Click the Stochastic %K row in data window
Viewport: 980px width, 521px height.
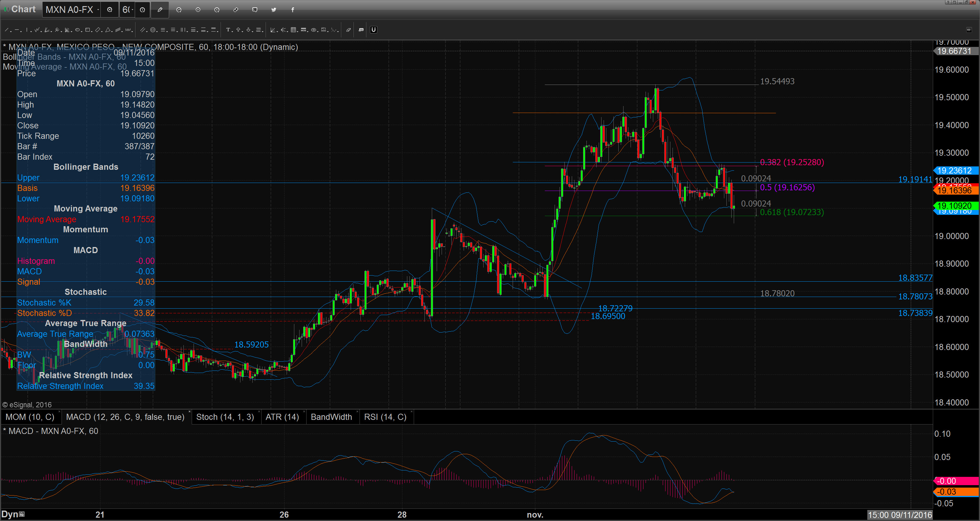pyautogui.click(x=86, y=303)
